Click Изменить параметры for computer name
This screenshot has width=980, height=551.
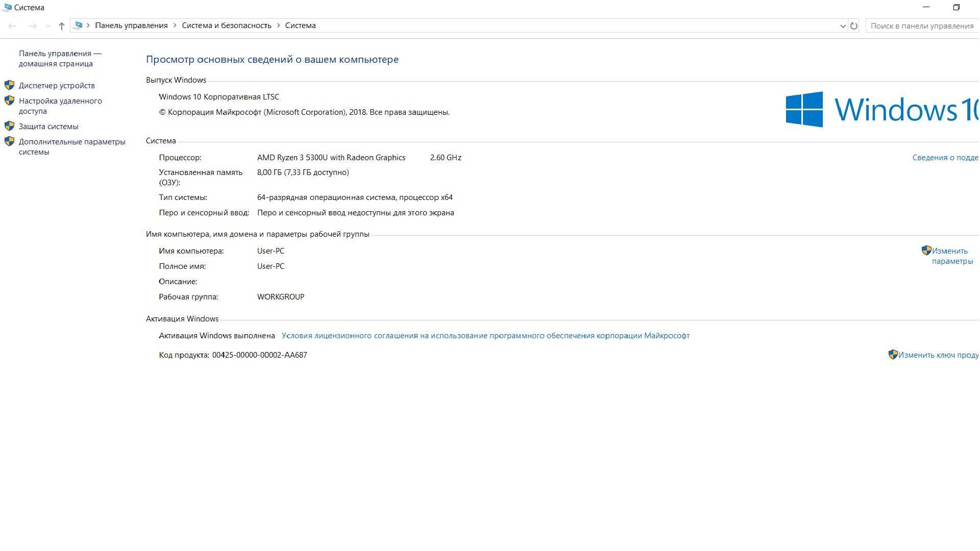tap(952, 256)
